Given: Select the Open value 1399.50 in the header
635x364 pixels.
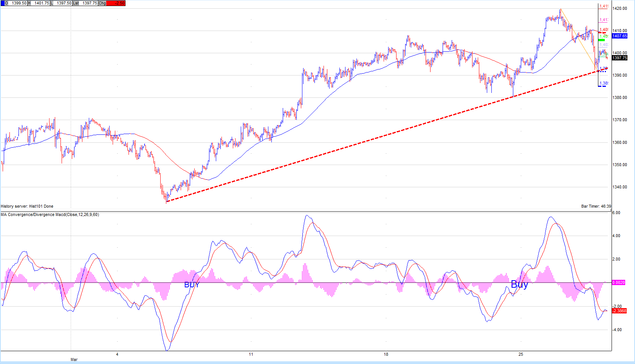Looking at the screenshot, I should pos(19,3).
